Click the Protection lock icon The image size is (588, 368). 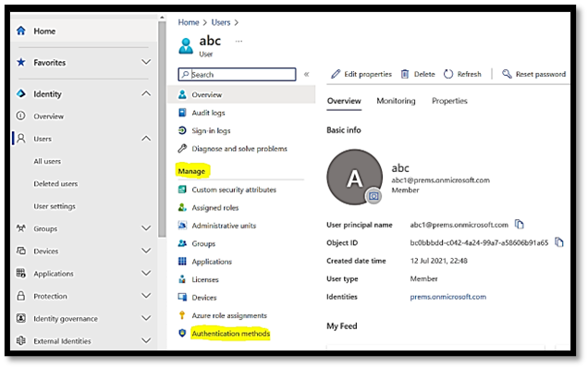tap(21, 296)
